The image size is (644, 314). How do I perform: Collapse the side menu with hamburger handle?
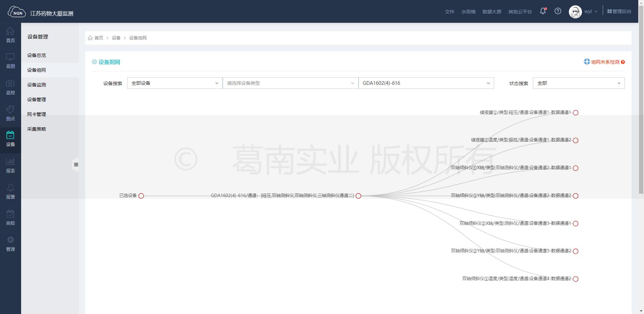coord(76,165)
